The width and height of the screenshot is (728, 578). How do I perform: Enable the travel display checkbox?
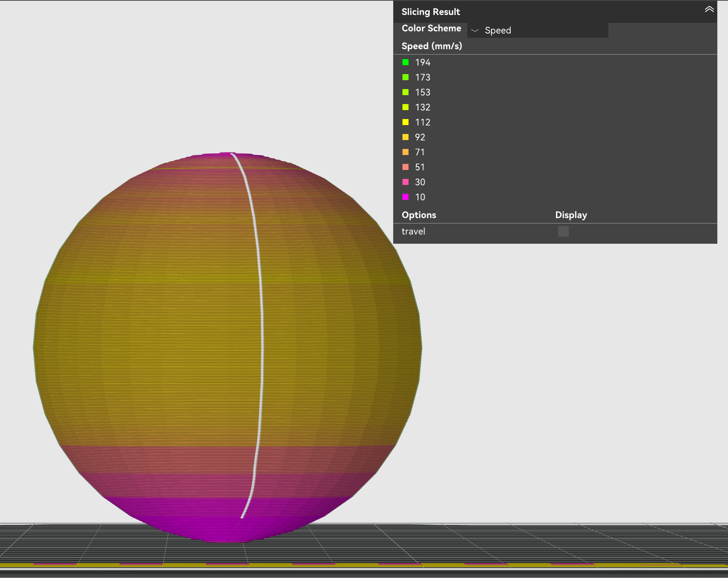[x=563, y=231]
